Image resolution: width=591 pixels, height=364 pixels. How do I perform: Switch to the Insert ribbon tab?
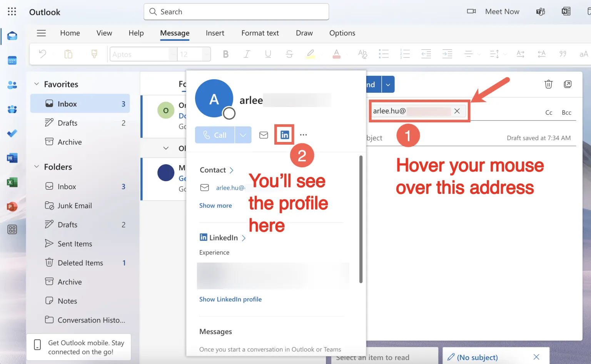click(x=215, y=33)
